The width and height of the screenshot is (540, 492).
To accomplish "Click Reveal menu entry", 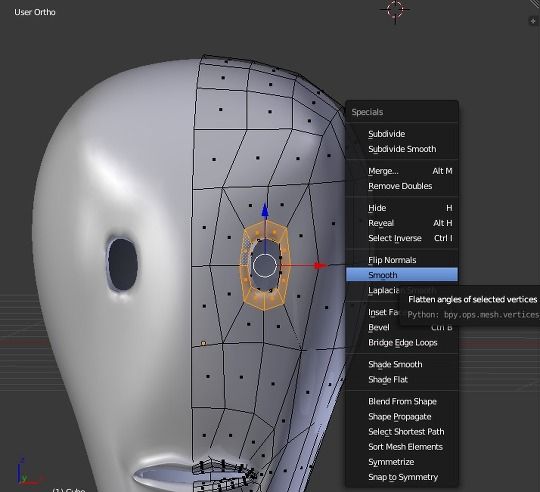I will coord(402,223).
